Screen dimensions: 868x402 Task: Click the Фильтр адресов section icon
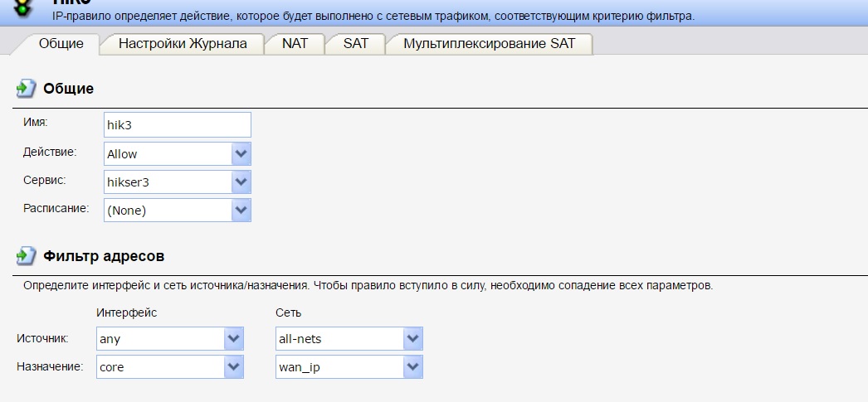[26, 256]
